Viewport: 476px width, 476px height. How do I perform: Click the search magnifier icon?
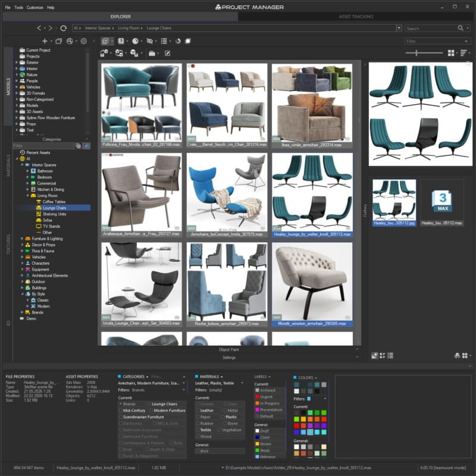pos(461,28)
